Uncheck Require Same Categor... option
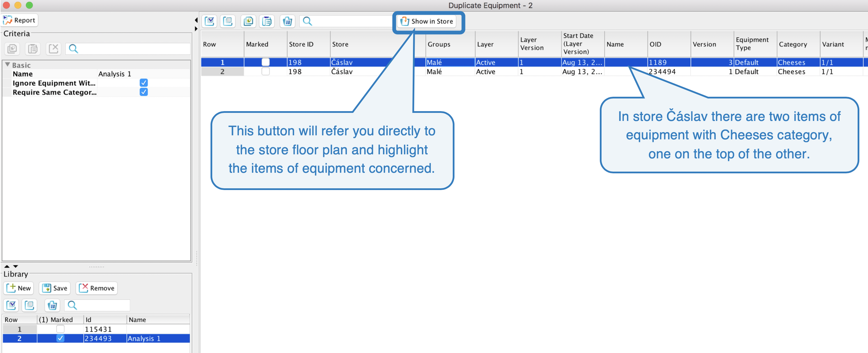Image resolution: width=868 pixels, height=353 pixels. 144,92
